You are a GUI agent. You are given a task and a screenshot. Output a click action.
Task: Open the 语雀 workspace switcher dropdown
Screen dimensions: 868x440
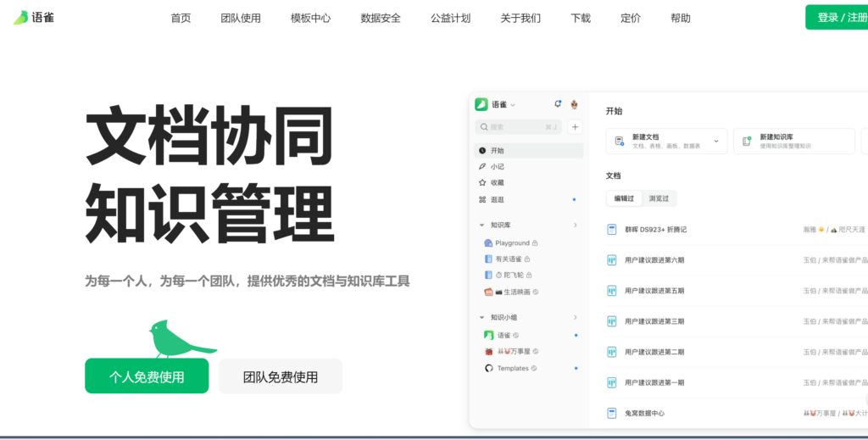pos(512,105)
